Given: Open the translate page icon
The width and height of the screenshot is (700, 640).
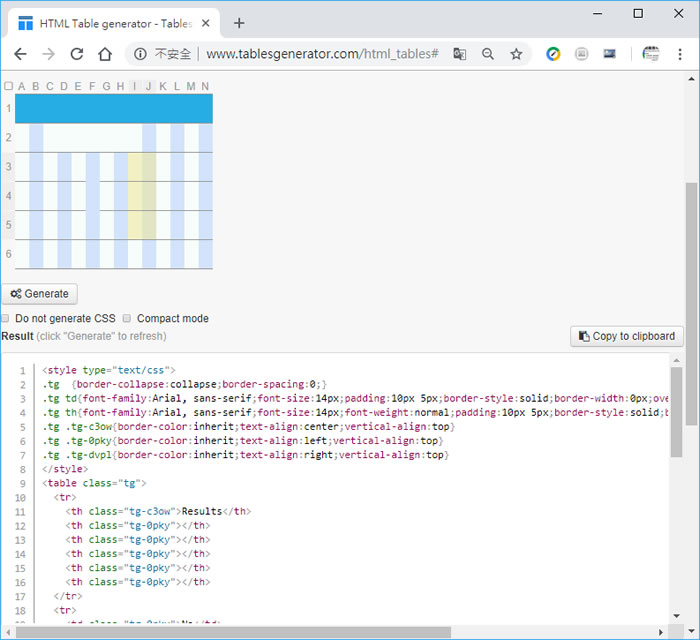Looking at the screenshot, I should point(460,54).
